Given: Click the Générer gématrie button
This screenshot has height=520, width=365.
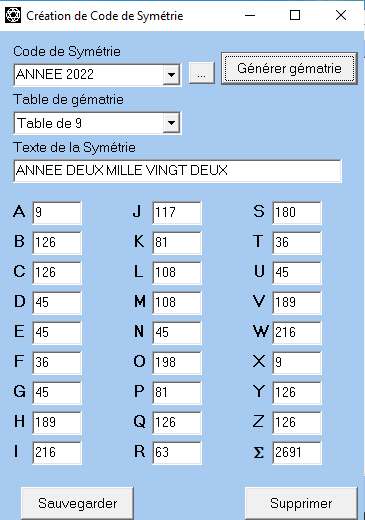Looking at the screenshot, I should click(289, 68).
